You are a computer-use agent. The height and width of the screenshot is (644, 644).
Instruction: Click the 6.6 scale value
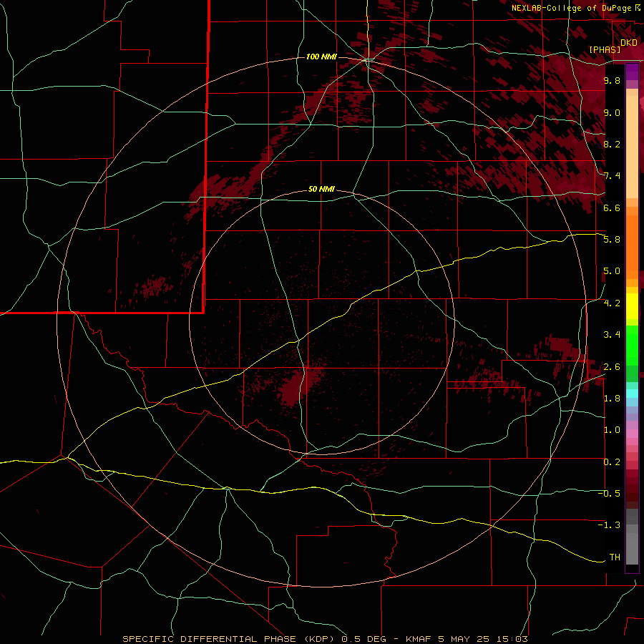coord(612,208)
